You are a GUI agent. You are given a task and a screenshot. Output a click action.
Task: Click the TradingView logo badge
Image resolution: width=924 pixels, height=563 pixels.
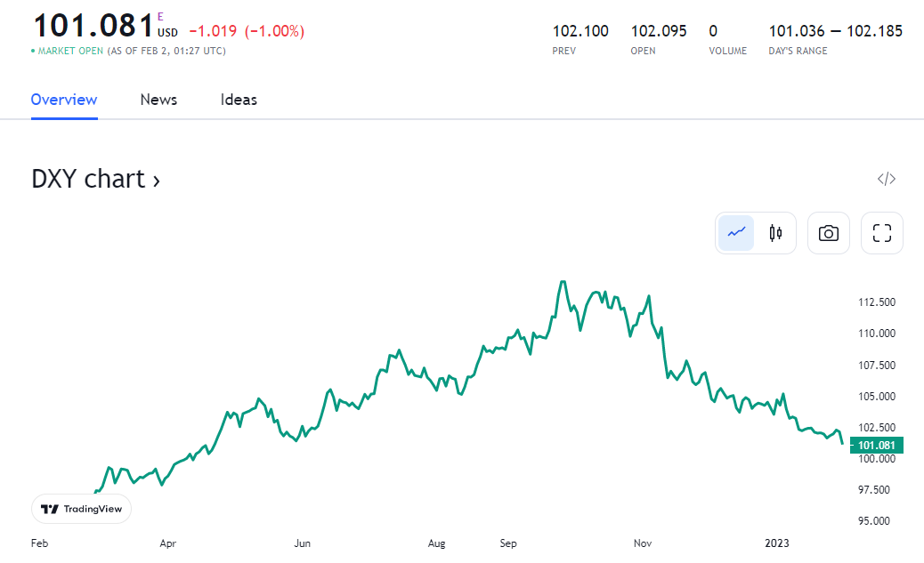82,509
